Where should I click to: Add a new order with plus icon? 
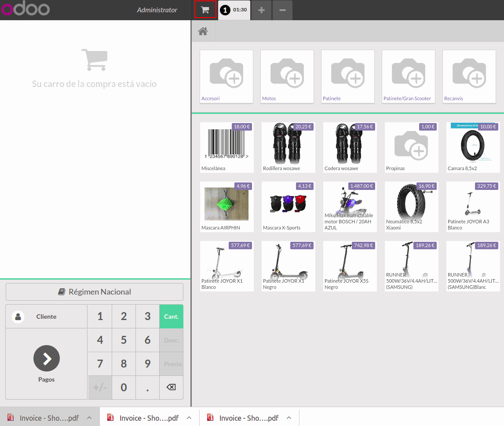pyautogui.click(x=261, y=10)
